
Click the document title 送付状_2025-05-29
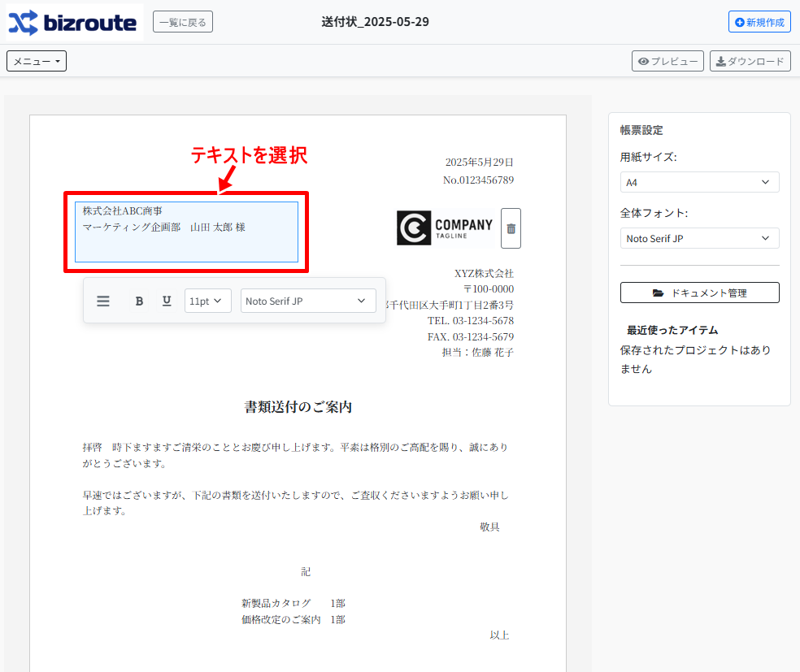(x=375, y=22)
